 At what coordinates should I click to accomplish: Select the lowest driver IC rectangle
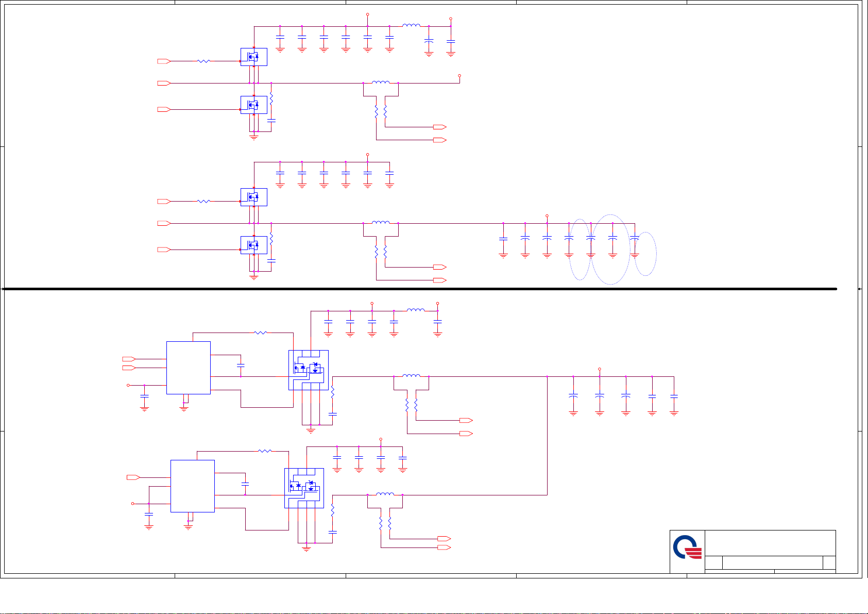coord(193,486)
